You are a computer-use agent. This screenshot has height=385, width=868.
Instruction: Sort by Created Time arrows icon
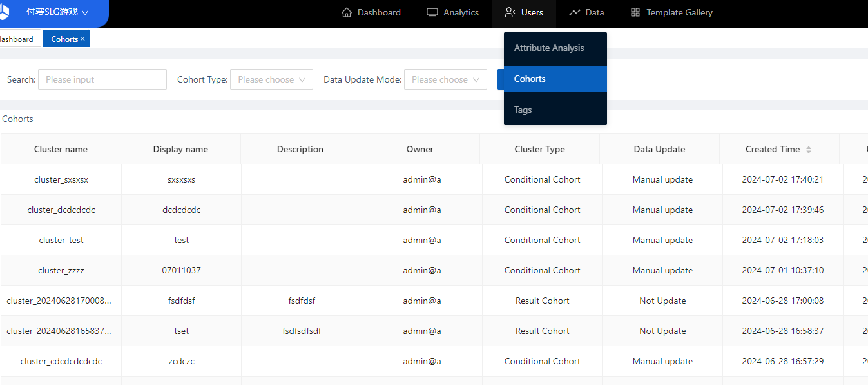(809, 150)
